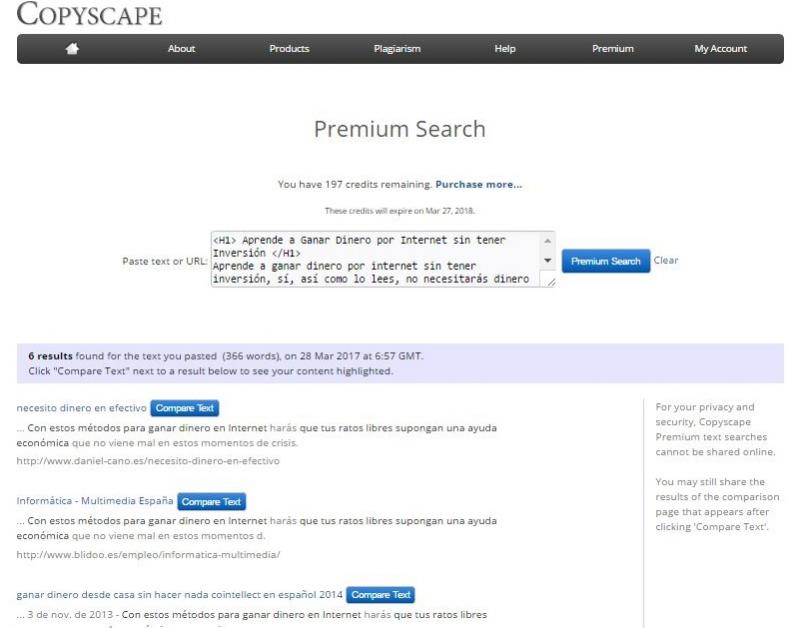Open the Help menu
The width and height of the screenshot is (790, 628).
(505, 49)
